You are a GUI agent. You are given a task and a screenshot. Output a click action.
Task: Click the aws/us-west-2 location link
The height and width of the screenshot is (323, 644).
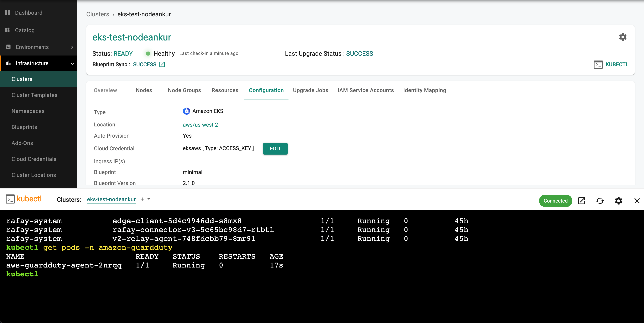coord(200,125)
